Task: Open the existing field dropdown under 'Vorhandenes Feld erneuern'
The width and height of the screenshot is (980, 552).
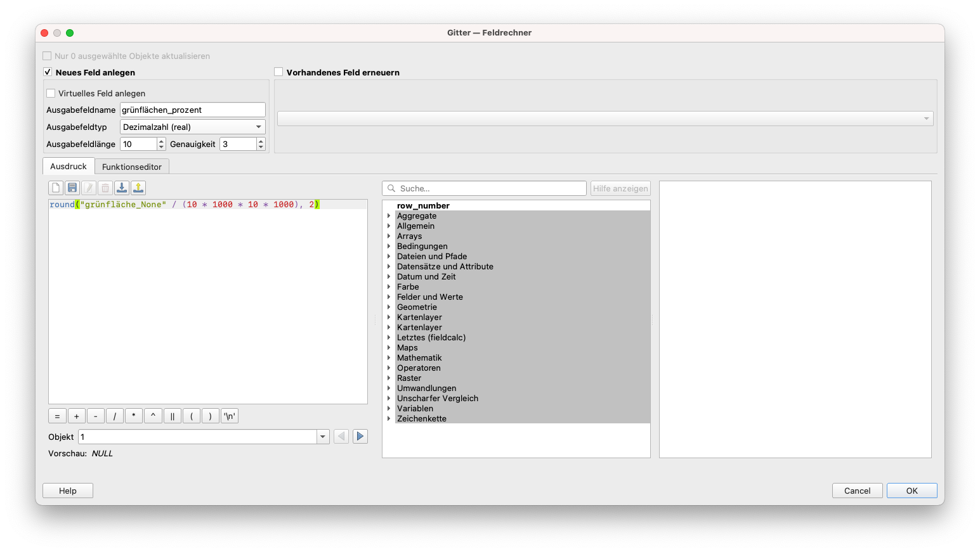Action: 605,119
